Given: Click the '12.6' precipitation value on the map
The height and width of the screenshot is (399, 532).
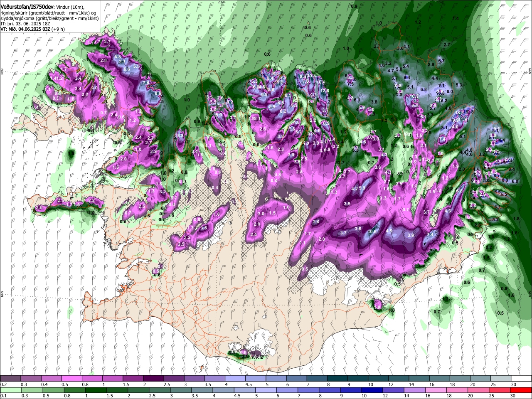Looking at the screenshot, I should pos(325,91).
